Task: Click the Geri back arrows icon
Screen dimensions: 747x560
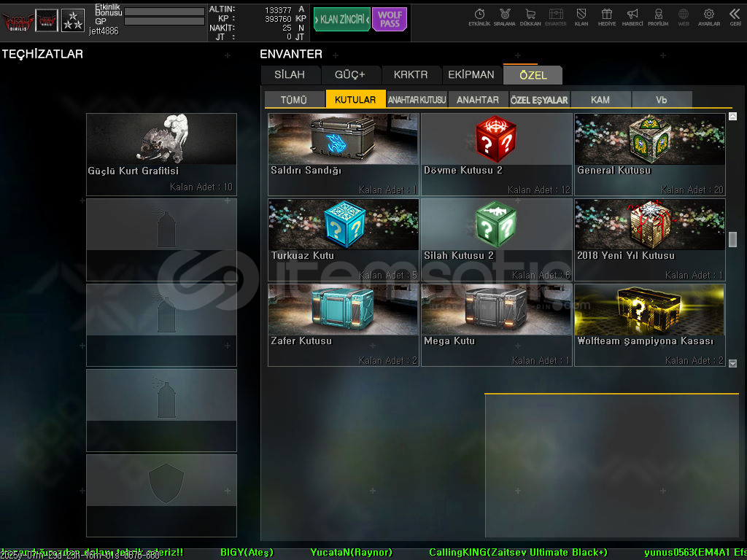Action: tap(735, 17)
